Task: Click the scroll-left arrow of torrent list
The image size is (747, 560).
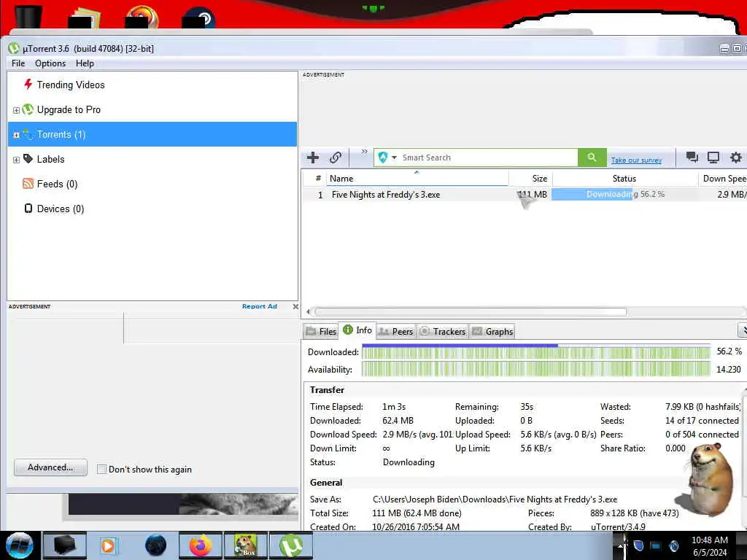Action: coord(309,312)
